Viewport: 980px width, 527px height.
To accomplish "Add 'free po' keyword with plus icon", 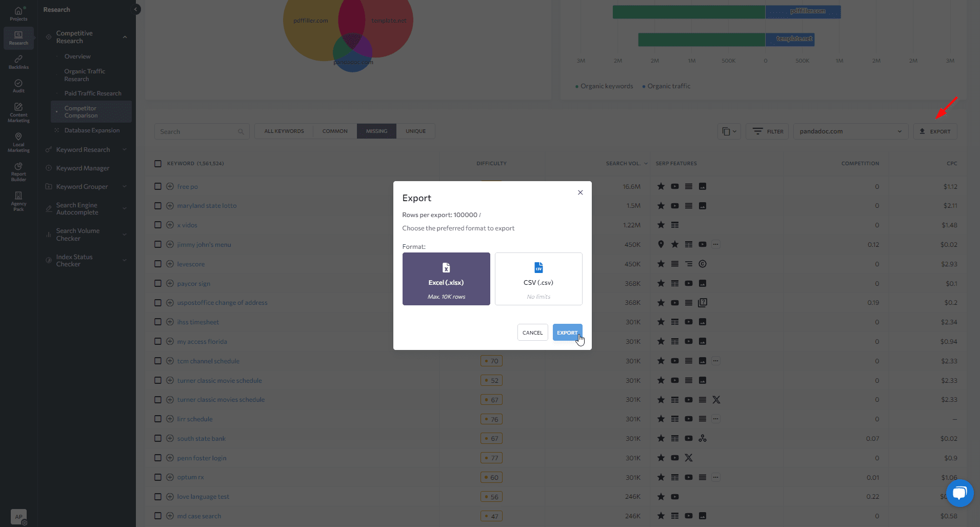I will point(170,186).
